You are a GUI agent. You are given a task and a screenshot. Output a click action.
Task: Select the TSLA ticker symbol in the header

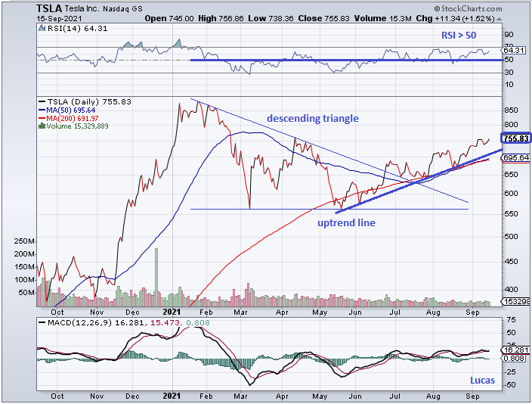click(49, 8)
